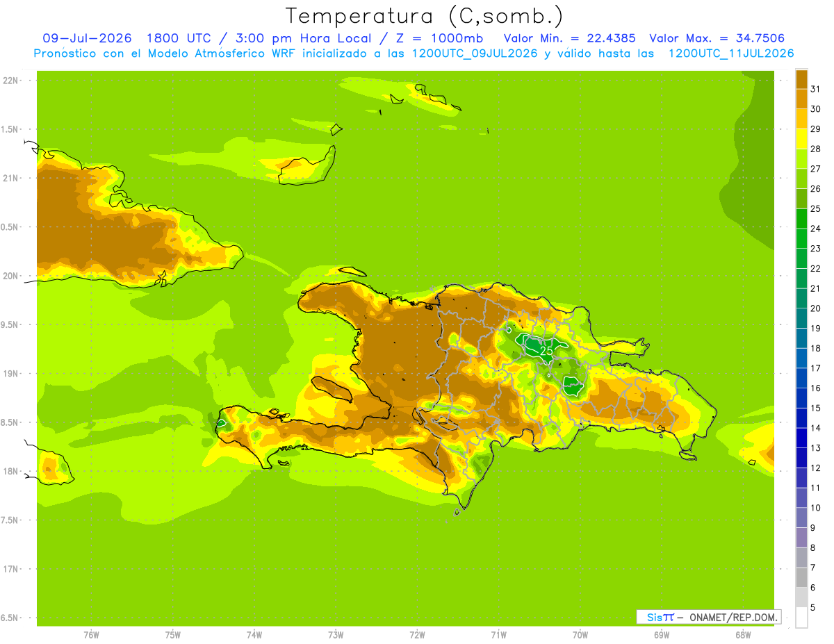The image size is (834, 644).
Task: Click the "76W" longitude label
Action: [x=91, y=635]
